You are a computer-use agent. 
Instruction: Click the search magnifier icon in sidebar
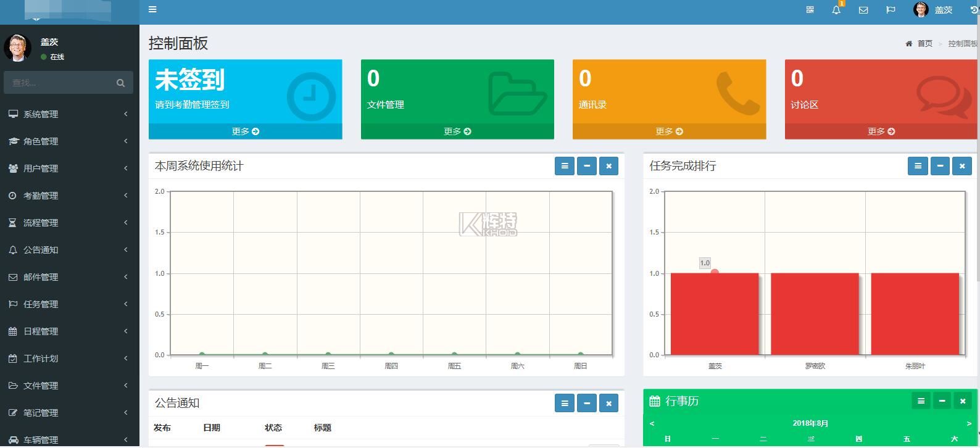pos(120,83)
